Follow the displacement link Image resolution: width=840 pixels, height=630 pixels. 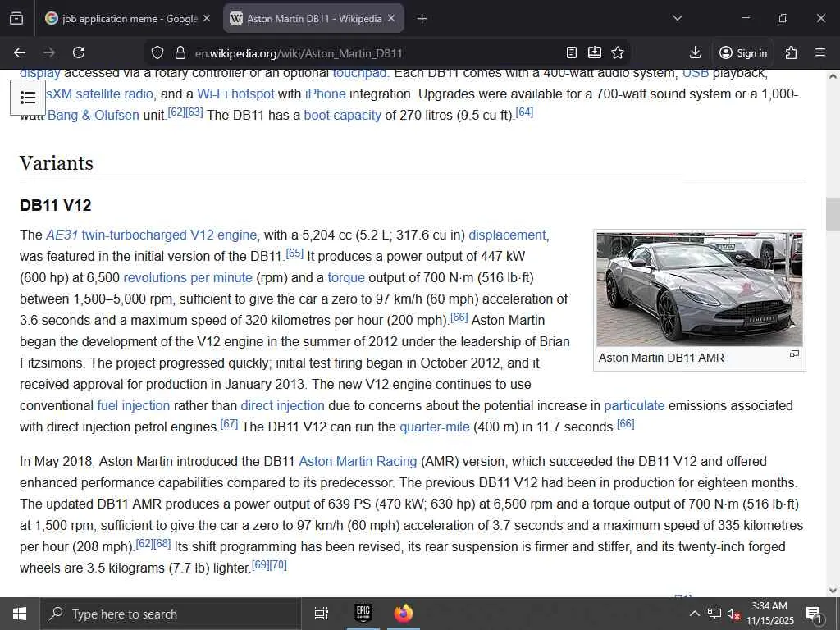click(x=507, y=235)
